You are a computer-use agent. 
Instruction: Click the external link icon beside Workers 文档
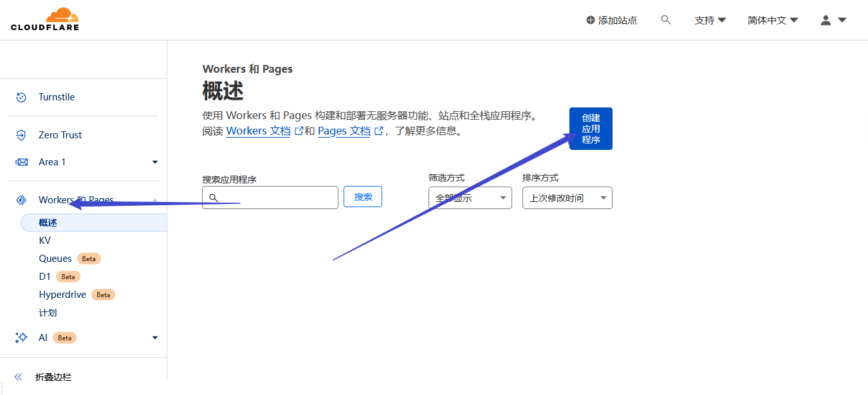298,130
